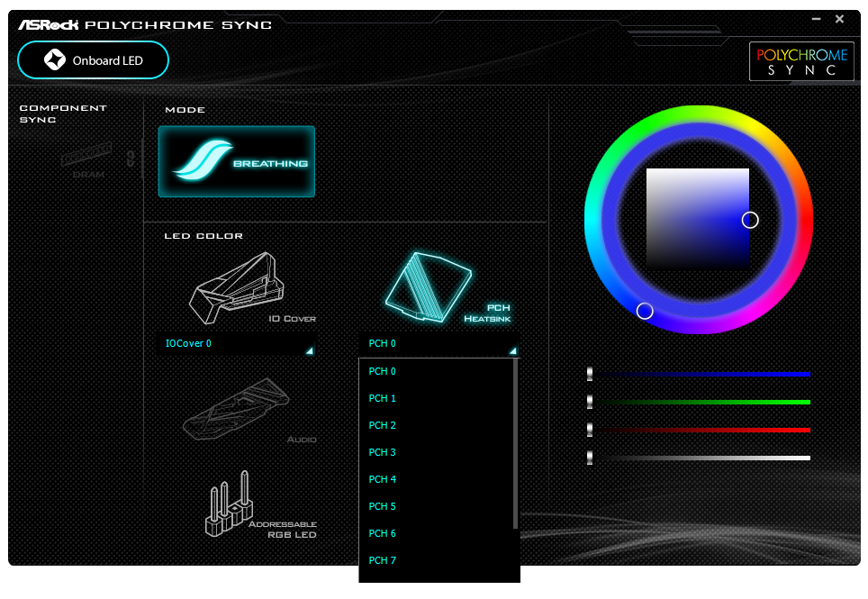
Task: Select the Audio LED component icon
Action: pyautogui.click(x=236, y=409)
